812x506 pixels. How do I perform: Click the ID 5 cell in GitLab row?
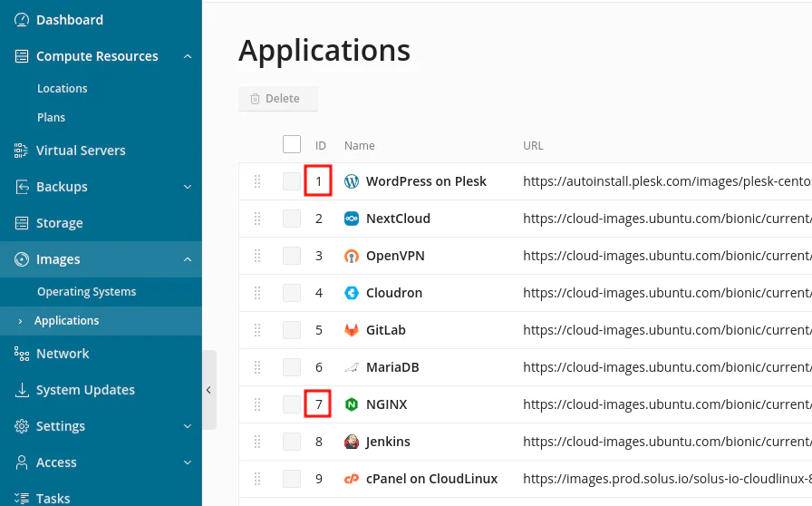click(319, 330)
